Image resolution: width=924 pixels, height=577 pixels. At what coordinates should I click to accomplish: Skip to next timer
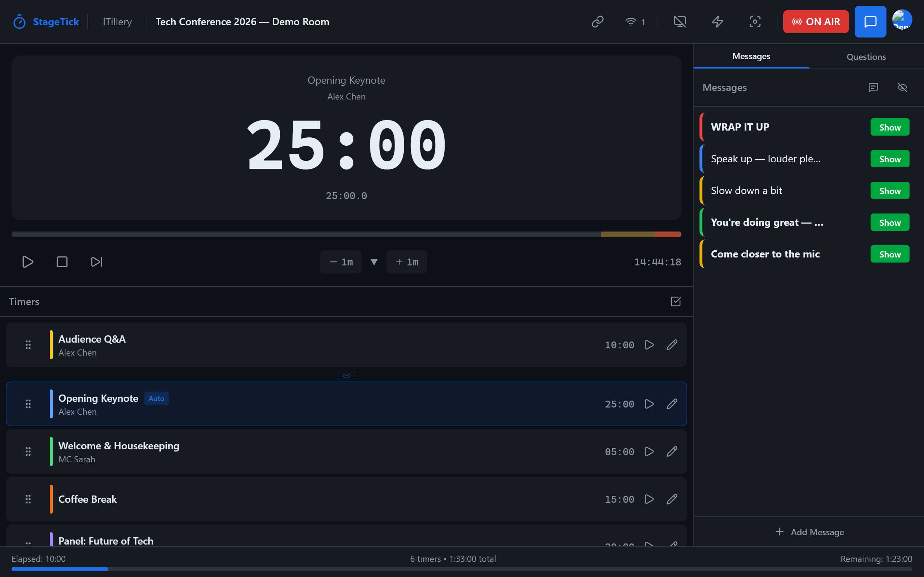coord(97,262)
